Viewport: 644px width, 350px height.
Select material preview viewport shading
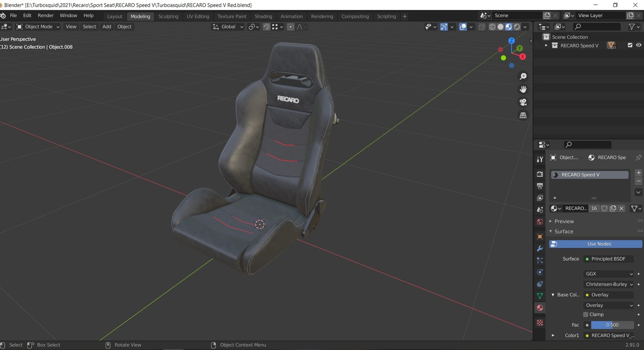(508, 27)
